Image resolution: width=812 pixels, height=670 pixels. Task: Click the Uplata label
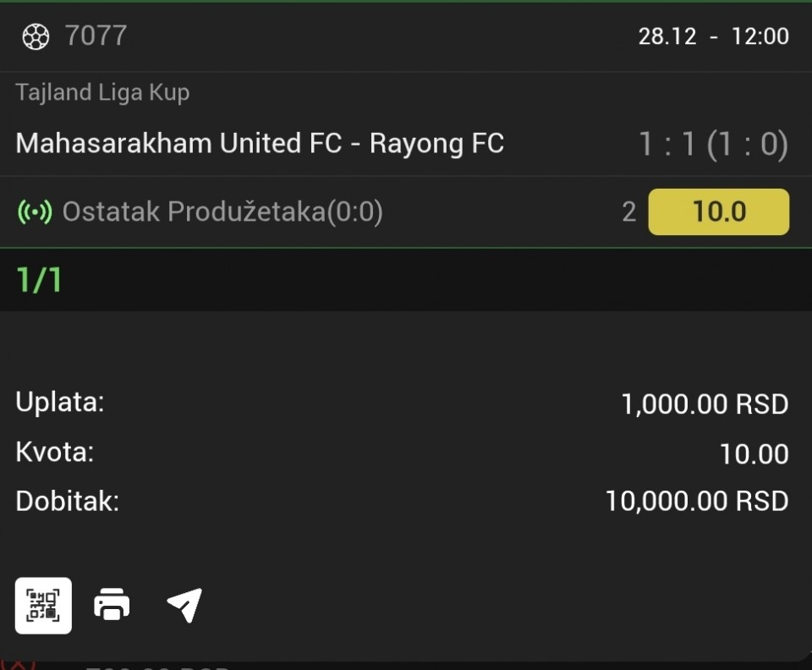click(x=59, y=403)
